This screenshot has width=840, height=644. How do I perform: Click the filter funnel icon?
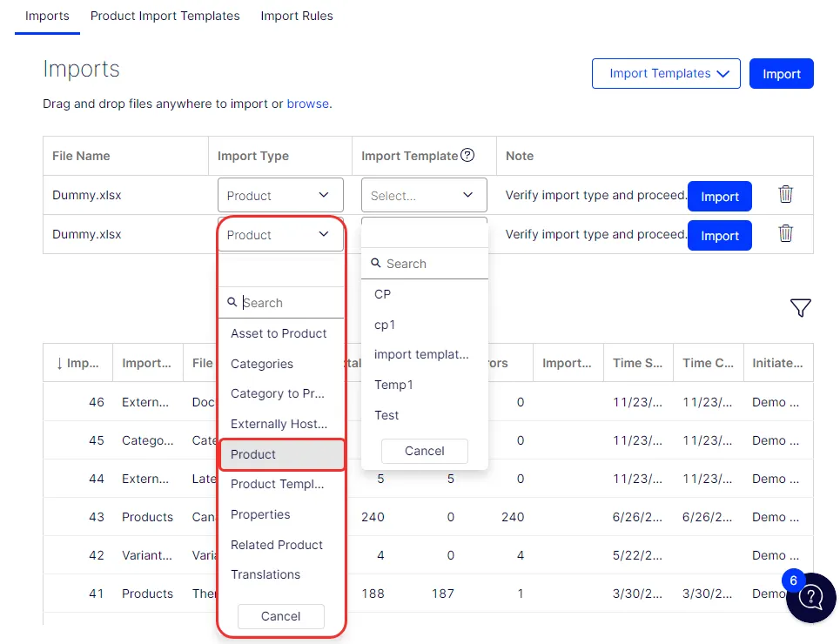click(x=800, y=307)
